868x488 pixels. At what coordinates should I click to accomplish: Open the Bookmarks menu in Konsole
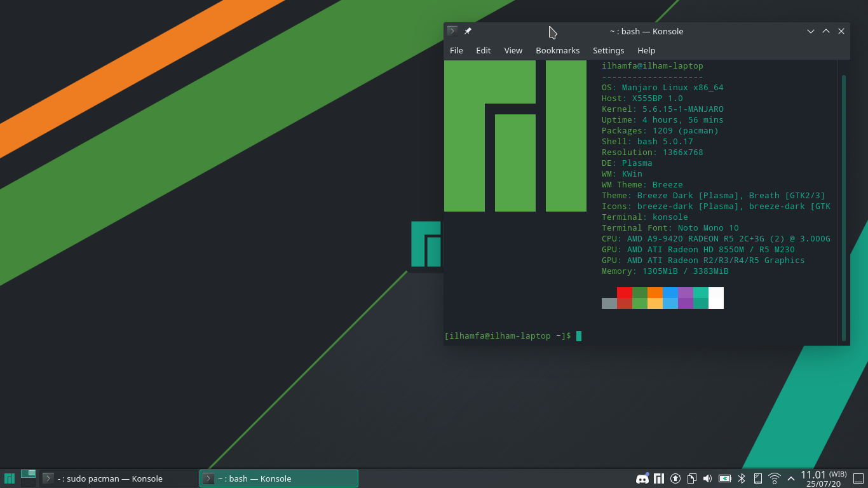tap(557, 50)
